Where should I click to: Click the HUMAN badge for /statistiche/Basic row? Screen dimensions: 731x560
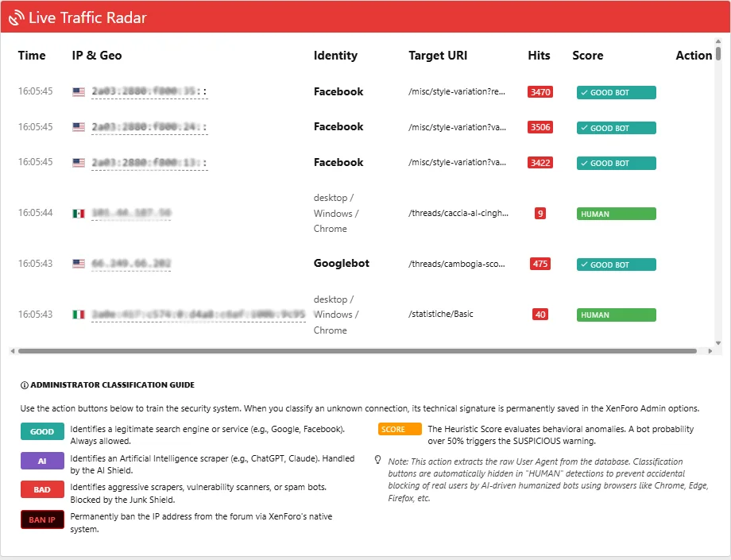pyautogui.click(x=616, y=315)
